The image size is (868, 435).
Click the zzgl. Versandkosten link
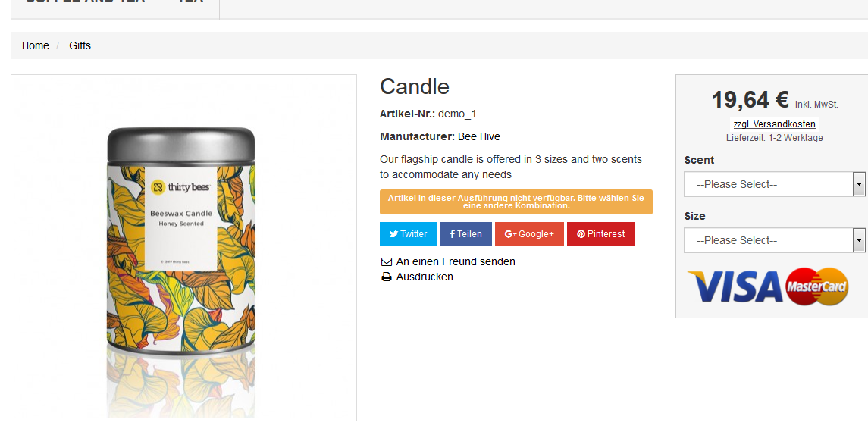[x=774, y=124]
